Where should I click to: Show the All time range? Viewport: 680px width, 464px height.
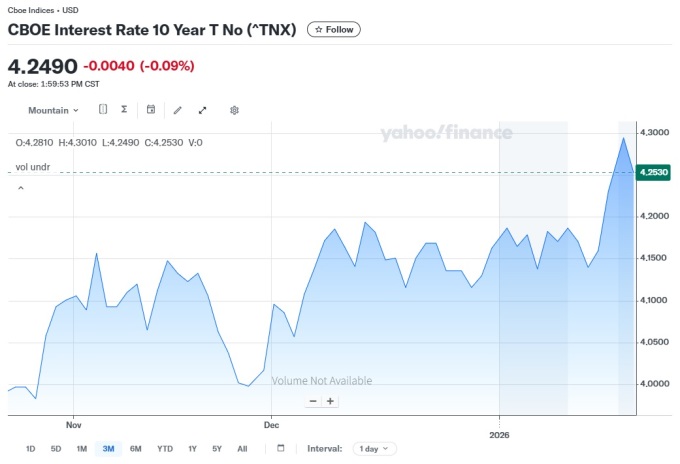click(242, 449)
